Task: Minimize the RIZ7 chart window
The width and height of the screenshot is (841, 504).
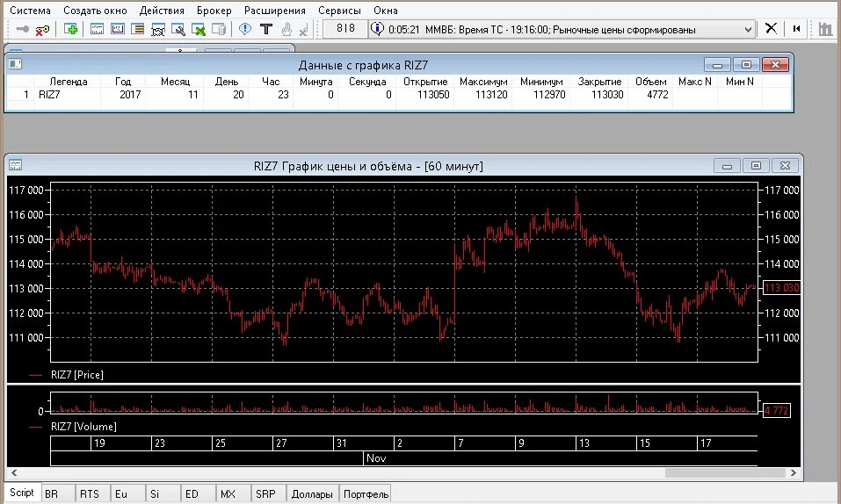Action: (x=728, y=166)
